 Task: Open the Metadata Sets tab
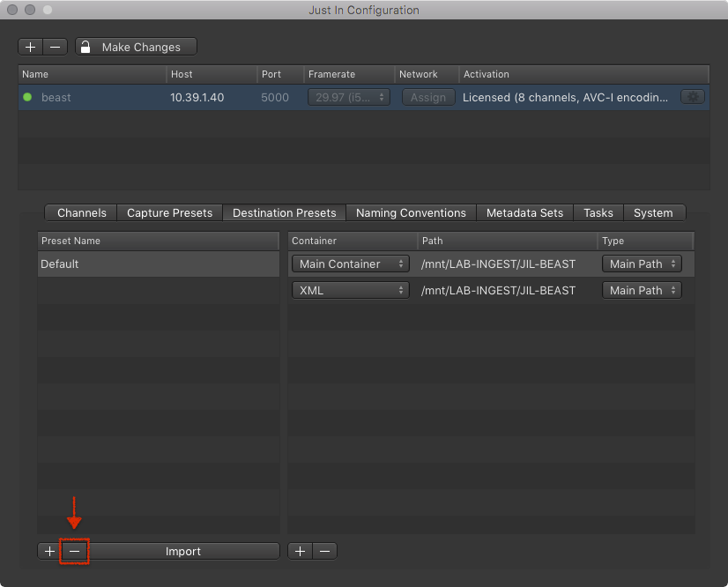point(524,212)
